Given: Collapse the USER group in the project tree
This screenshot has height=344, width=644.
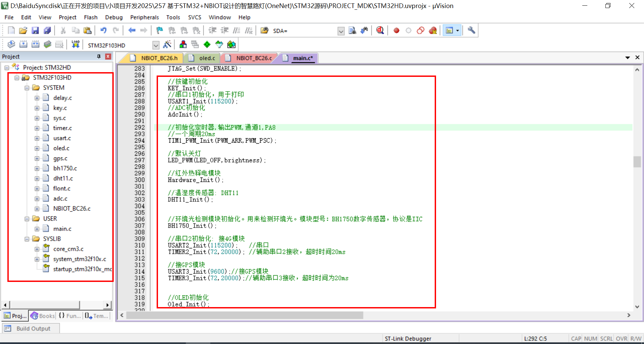Looking at the screenshot, I should (27, 219).
